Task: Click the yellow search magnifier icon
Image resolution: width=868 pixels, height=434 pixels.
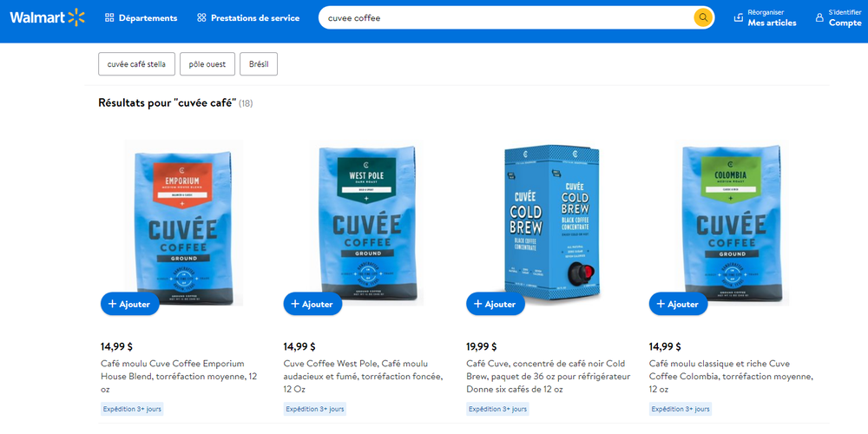Action: coord(703,17)
